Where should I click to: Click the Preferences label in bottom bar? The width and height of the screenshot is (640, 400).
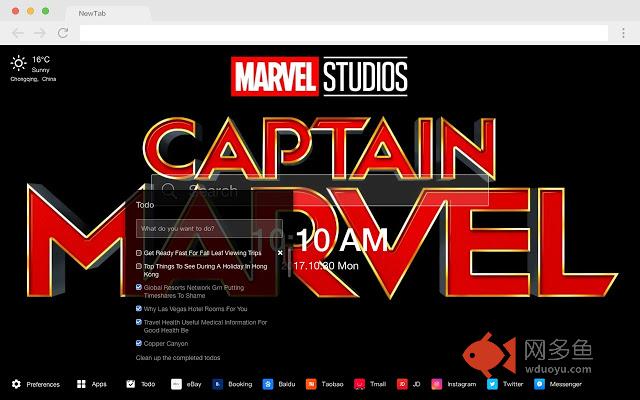[x=43, y=384]
